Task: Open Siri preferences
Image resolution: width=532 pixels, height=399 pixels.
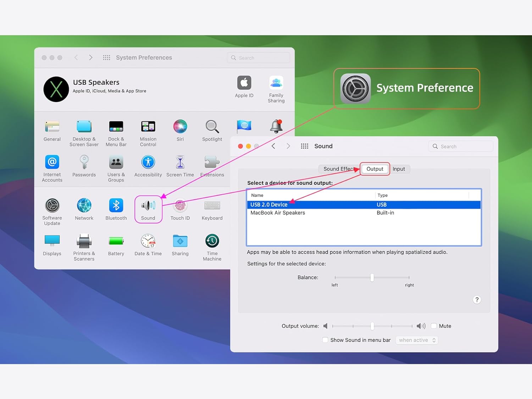Action: click(x=180, y=131)
